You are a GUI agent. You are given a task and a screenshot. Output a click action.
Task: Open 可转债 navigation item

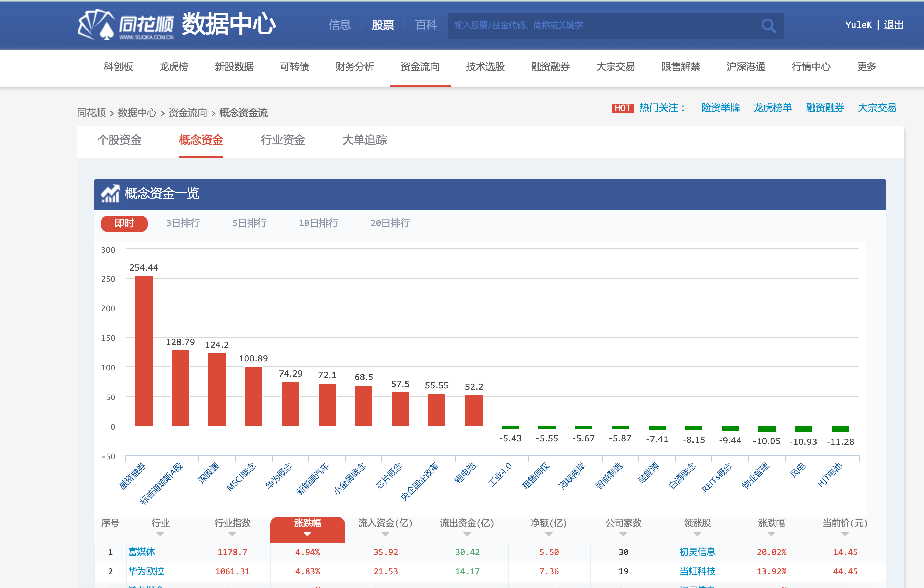[x=295, y=67]
